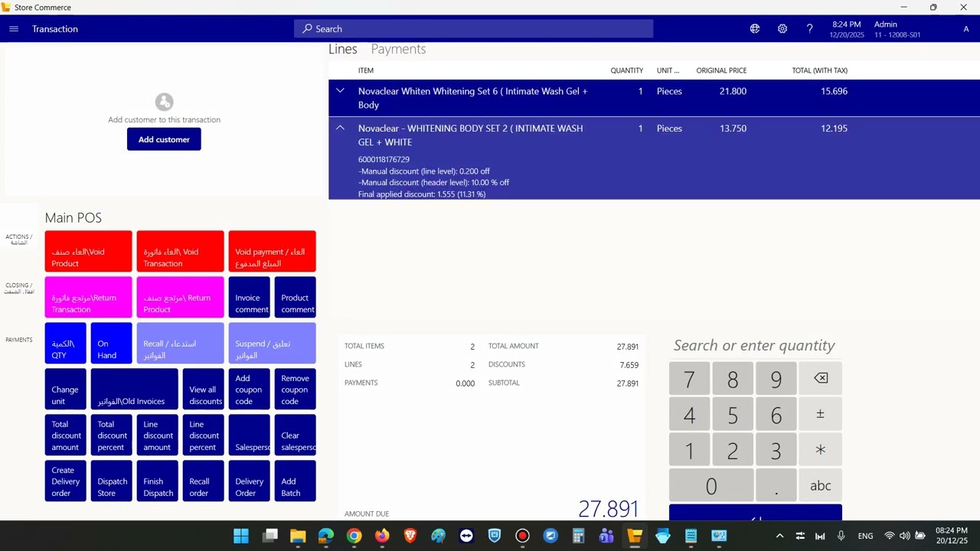This screenshot has width=980, height=551.
Task: Click the Product comment button
Action: click(295, 298)
